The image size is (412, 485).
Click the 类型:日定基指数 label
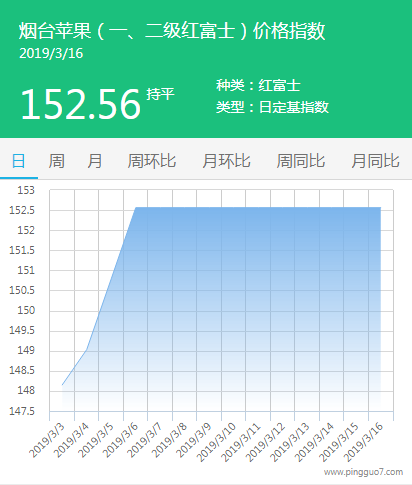[272, 107]
